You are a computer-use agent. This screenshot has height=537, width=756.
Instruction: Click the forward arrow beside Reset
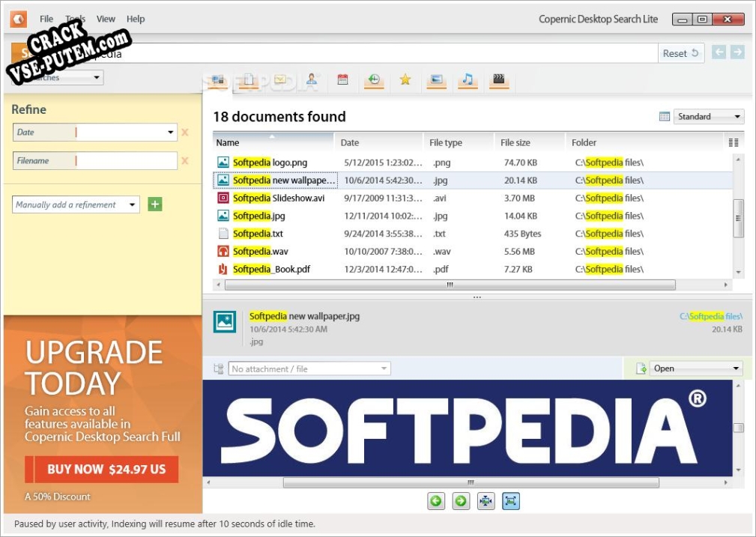(x=737, y=52)
